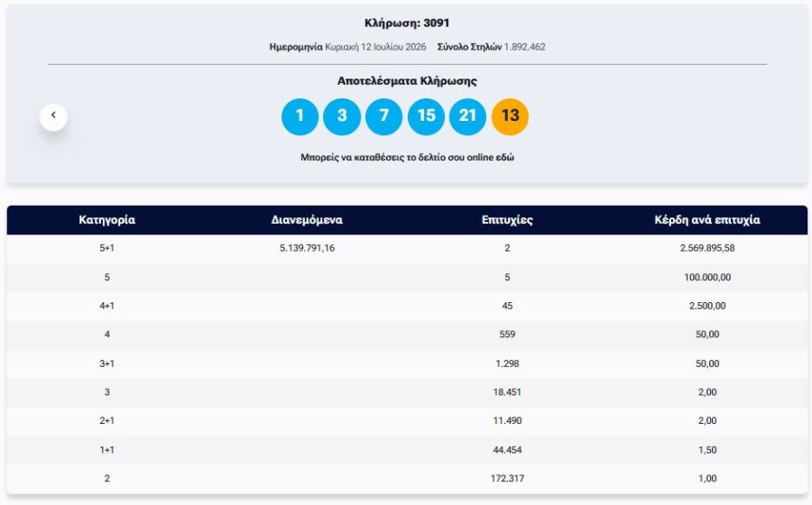Click the blue ball number 15
Viewport: 812px width, 505px height.
coord(426,116)
